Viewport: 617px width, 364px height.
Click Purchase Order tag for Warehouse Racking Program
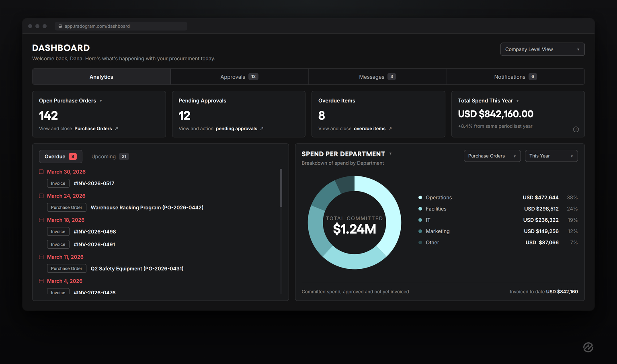coord(67,207)
